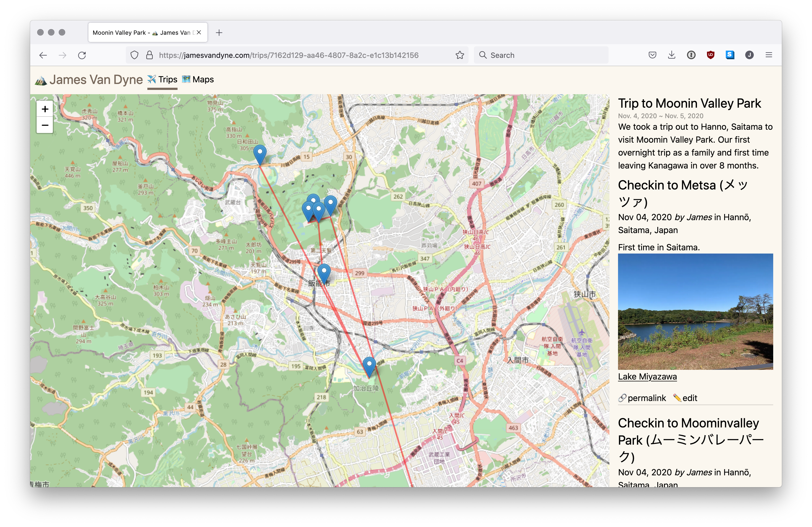Click the Save to Pocket icon
The image size is (812, 527).
(652, 55)
